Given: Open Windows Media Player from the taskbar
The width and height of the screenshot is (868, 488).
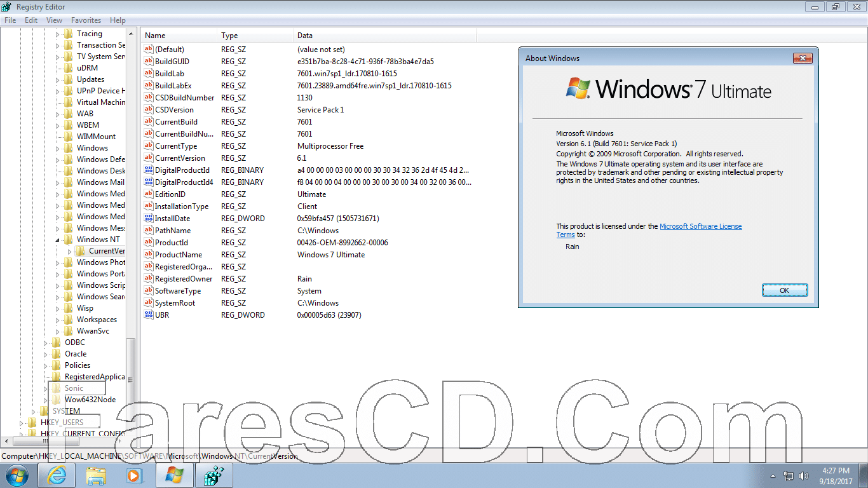Looking at the screenshot, I should [x=135, y=475].
